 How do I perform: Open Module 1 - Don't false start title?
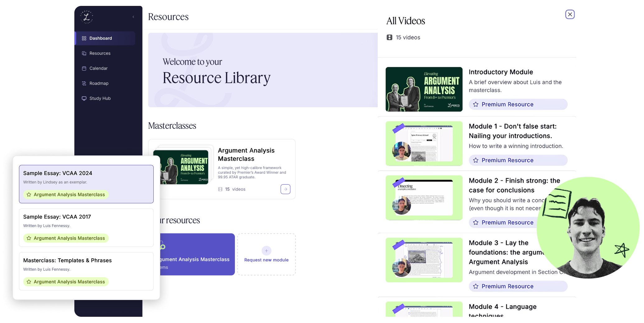[x=513, y=131]
